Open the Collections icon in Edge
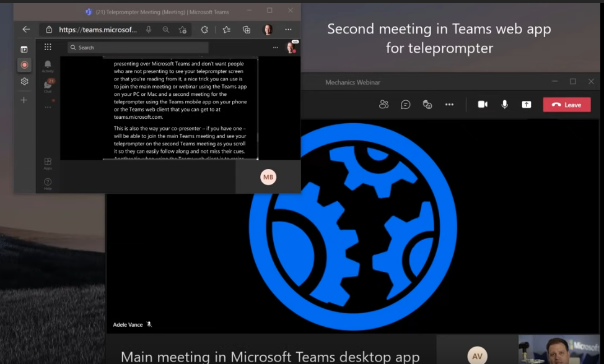The height and width of the screenshot is (364, 604). (x=247, y=30)
